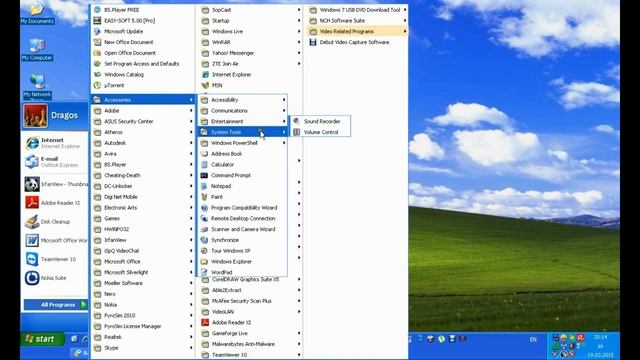Click the MSN icon
The image size is (640, 360).
point(205,85)
